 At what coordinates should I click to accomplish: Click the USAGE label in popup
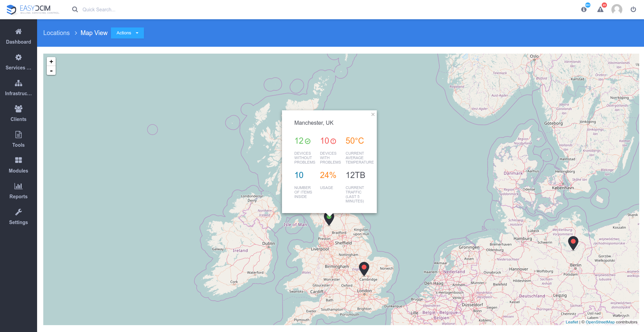coord(327,188)
